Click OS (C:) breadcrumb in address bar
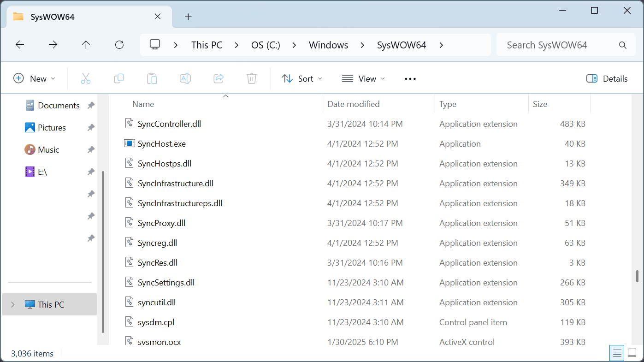 point(266,45)
